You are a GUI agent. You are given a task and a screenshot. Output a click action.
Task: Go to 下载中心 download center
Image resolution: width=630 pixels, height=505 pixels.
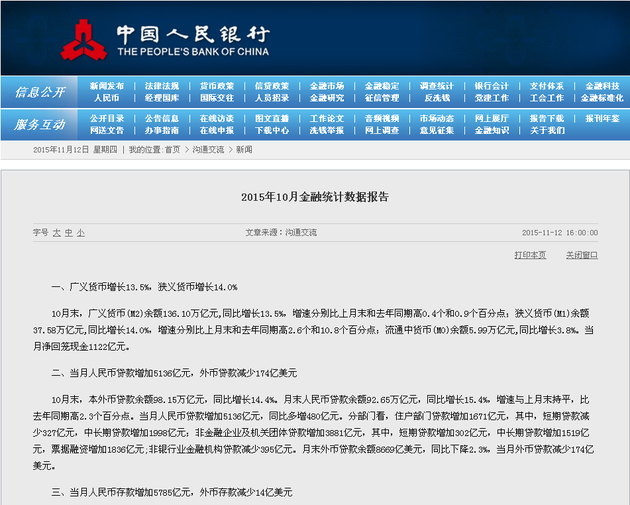(x=272, y=130)
